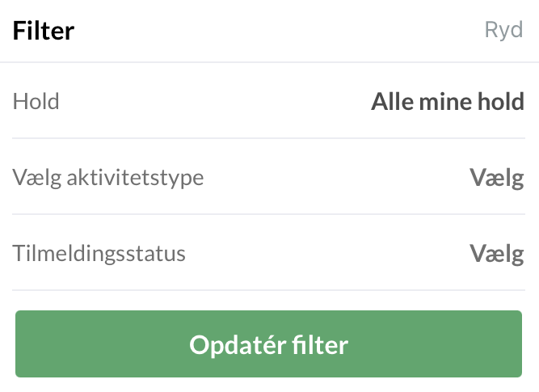This screenshot has width=539, height=392.
Task: Click the Tilmeldingsstatus label text
Action: pyautogui.click(x=99, y=253)
